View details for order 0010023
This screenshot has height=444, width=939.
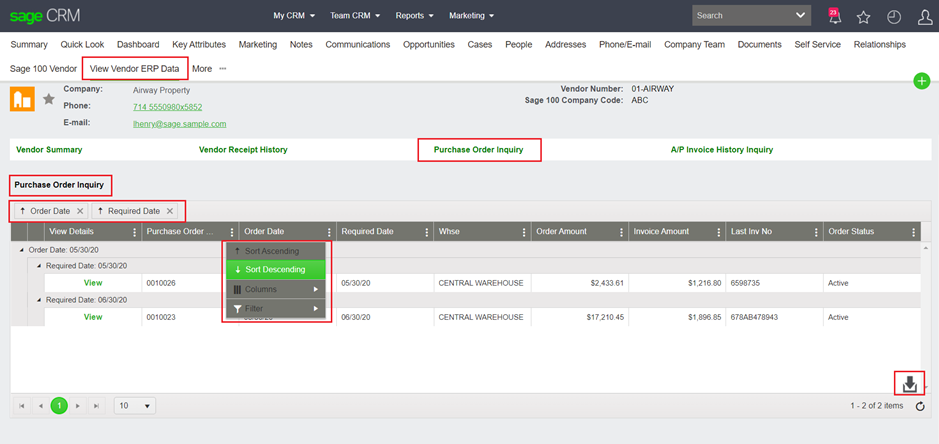click(93, 317)
